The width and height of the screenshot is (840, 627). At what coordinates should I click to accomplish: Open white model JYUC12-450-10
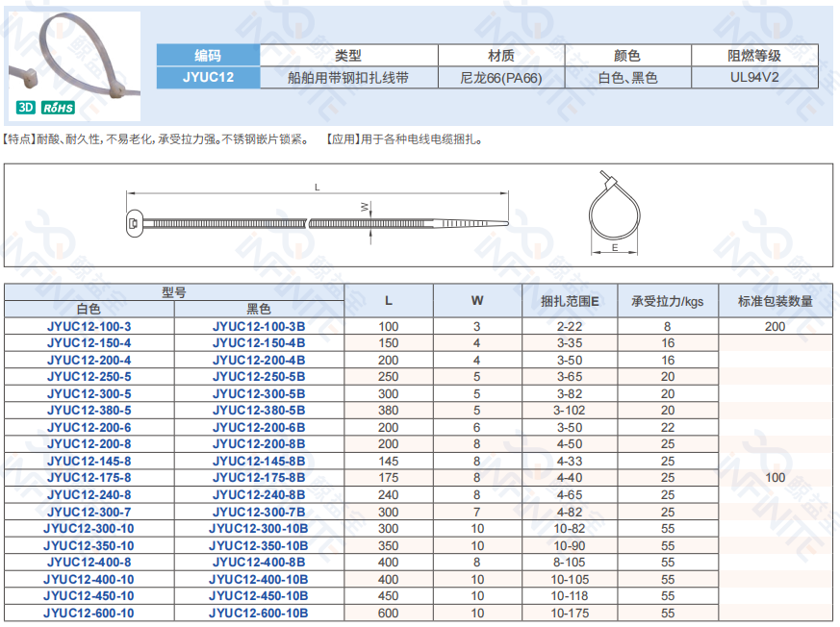pos(89,596)
